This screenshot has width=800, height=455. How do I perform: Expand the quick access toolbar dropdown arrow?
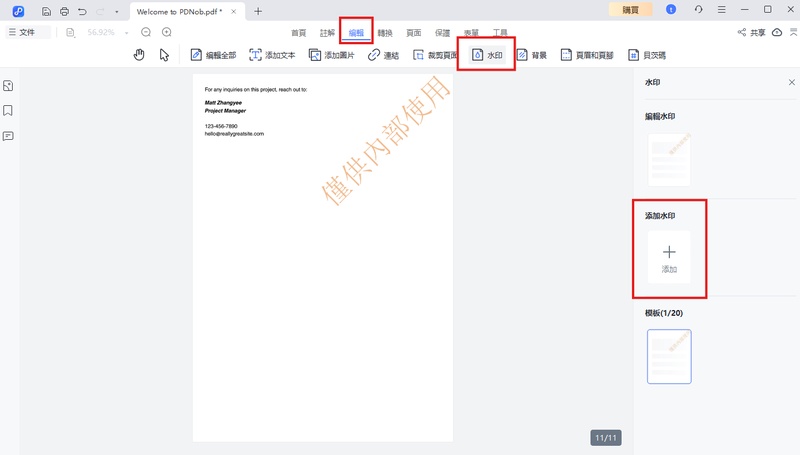[117, 11]
